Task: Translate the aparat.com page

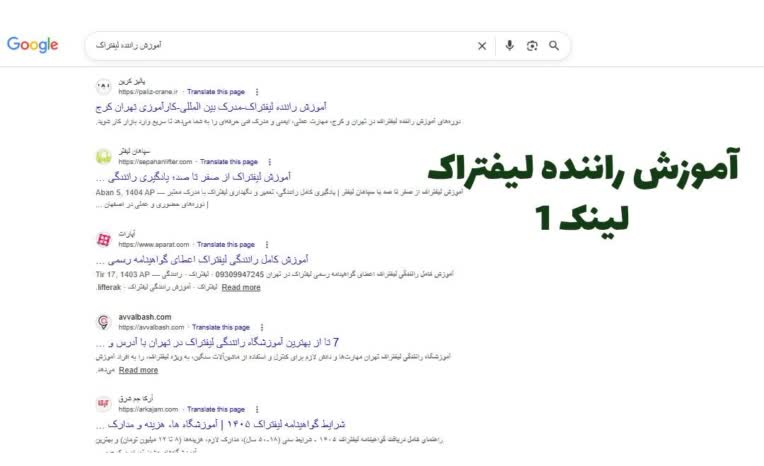Action: [x=226, y=245]
